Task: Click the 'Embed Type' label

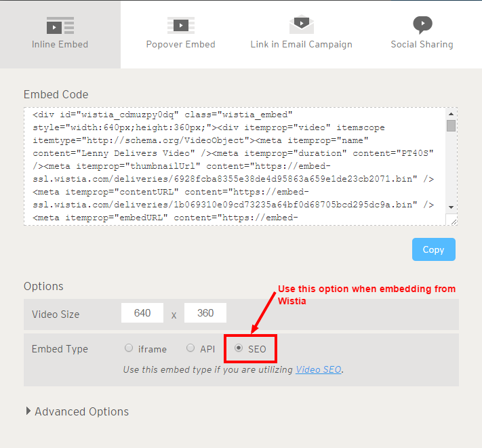Action: [x=60, y=349]
